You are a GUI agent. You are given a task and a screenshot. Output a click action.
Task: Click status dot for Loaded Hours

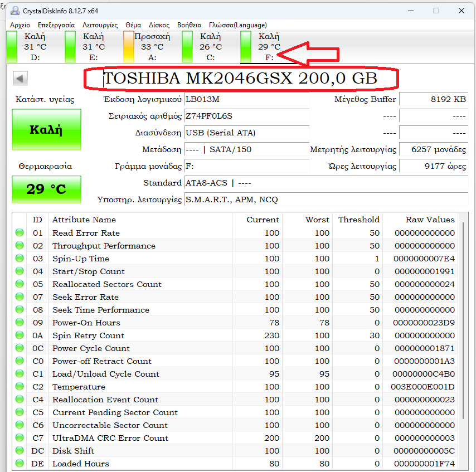[x=20, y=463]
